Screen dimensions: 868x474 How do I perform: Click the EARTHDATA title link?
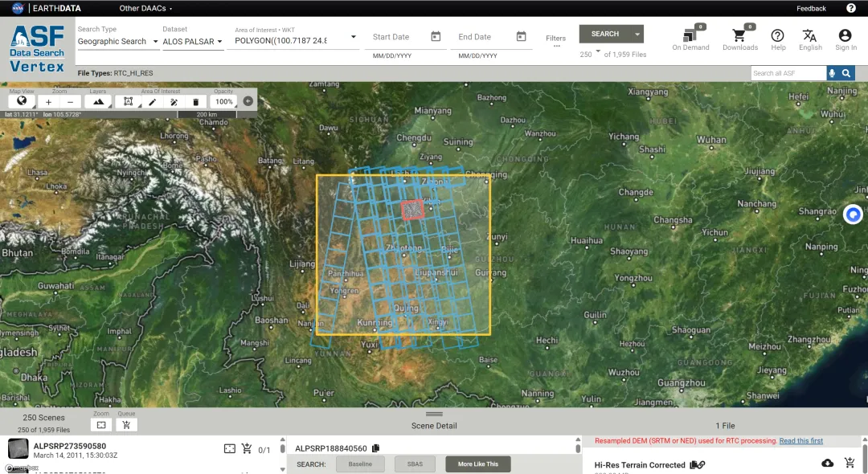click(56, 8)
